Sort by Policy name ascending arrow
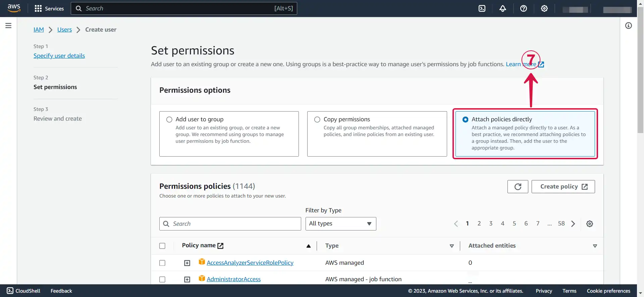The height and width of the screenshot is (297, 644). (x=309, y=246)
